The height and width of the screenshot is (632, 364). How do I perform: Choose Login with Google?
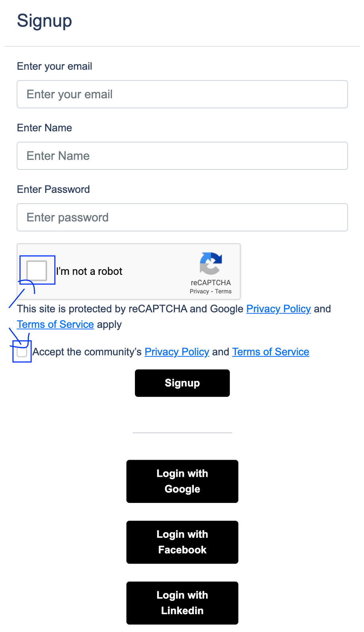pyautogui.click(x=182, y=481)
